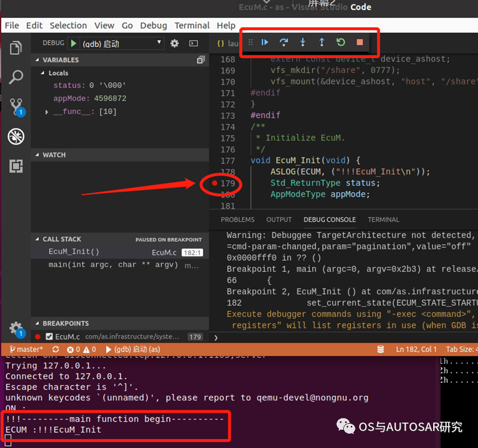
Task: Switch to the TERMINAL panel tab
Action: pyautogui.click(x=383, y=219)
